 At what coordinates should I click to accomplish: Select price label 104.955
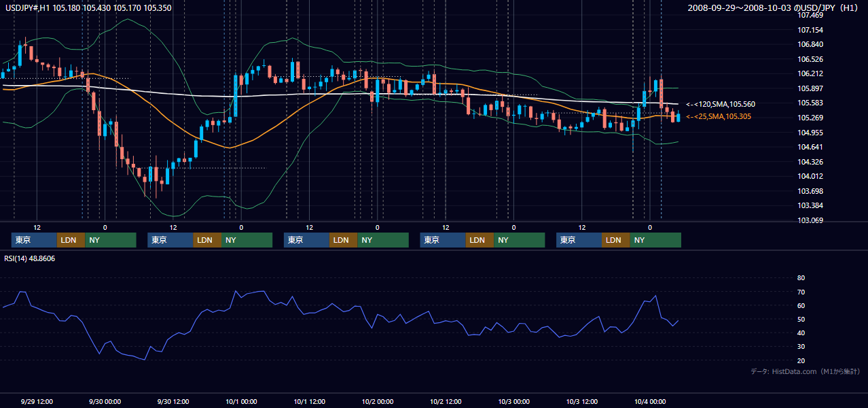click(812, 133)
